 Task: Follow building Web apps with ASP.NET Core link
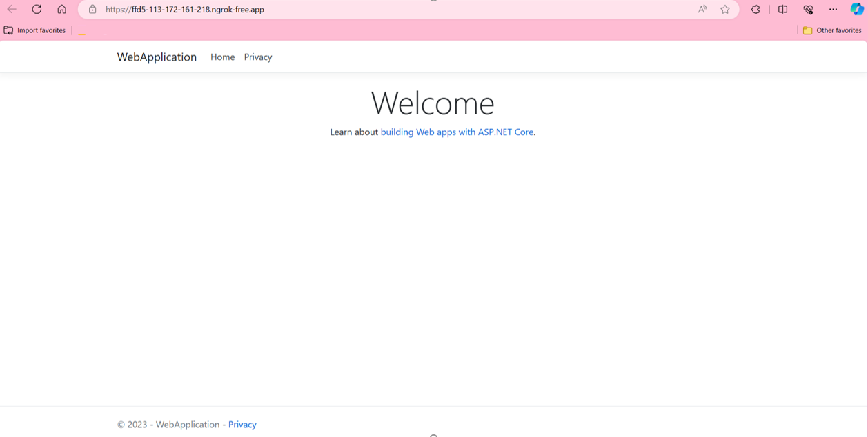pyautogui.click(x=457, y=132)
